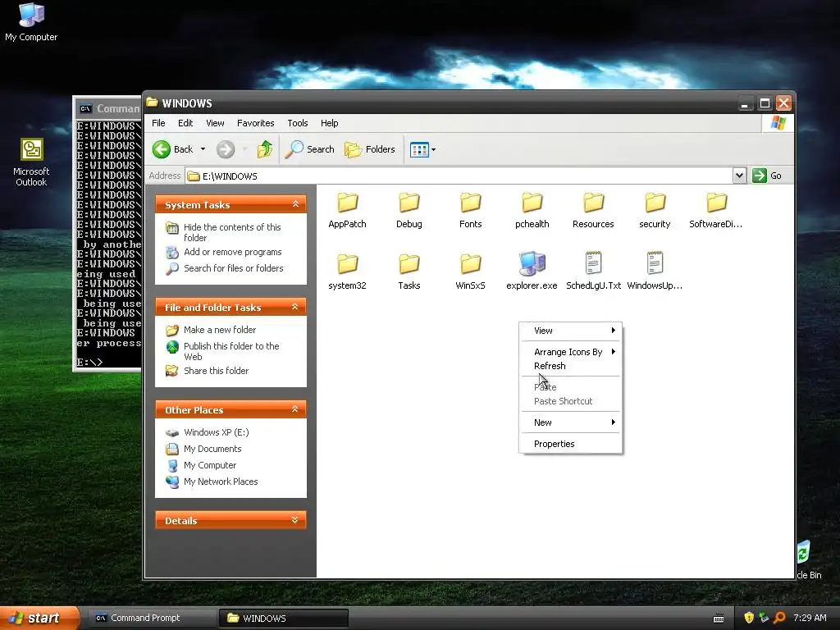Expand the Details panel

click(x=294, y=520)
